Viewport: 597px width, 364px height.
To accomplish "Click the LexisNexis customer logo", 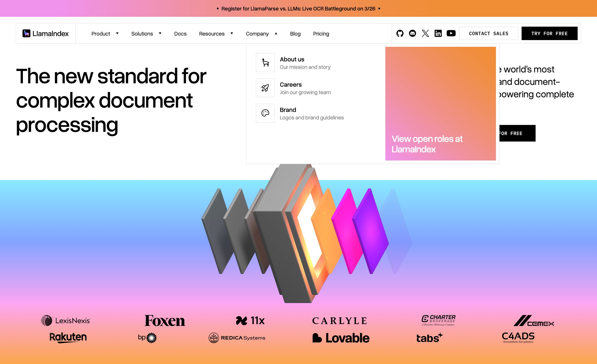I will [x=66, y=320].
